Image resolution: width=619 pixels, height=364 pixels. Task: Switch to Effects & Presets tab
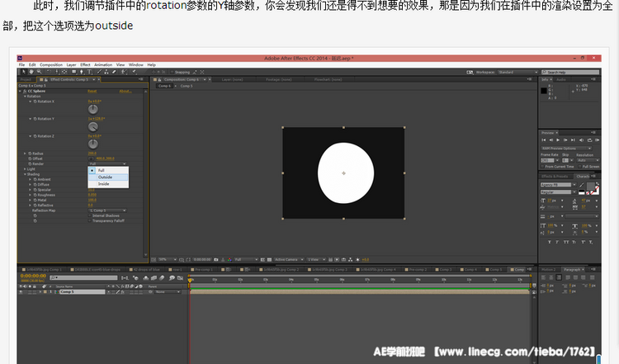[x=555, y=177]
